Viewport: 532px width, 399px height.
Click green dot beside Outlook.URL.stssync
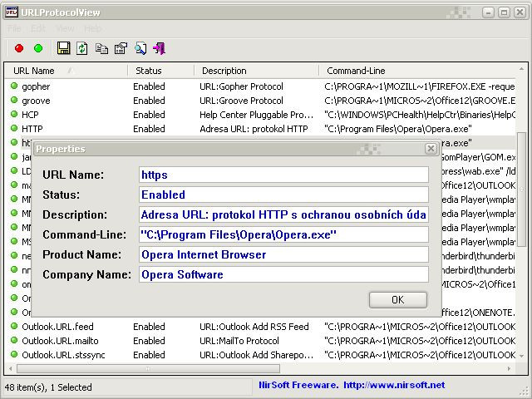pos(14,354)
